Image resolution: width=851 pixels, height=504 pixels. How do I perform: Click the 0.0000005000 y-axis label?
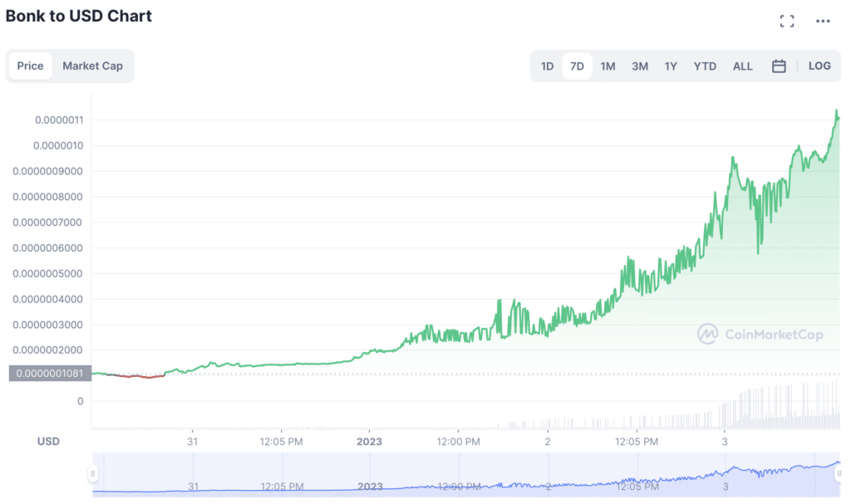click(47, 273)
